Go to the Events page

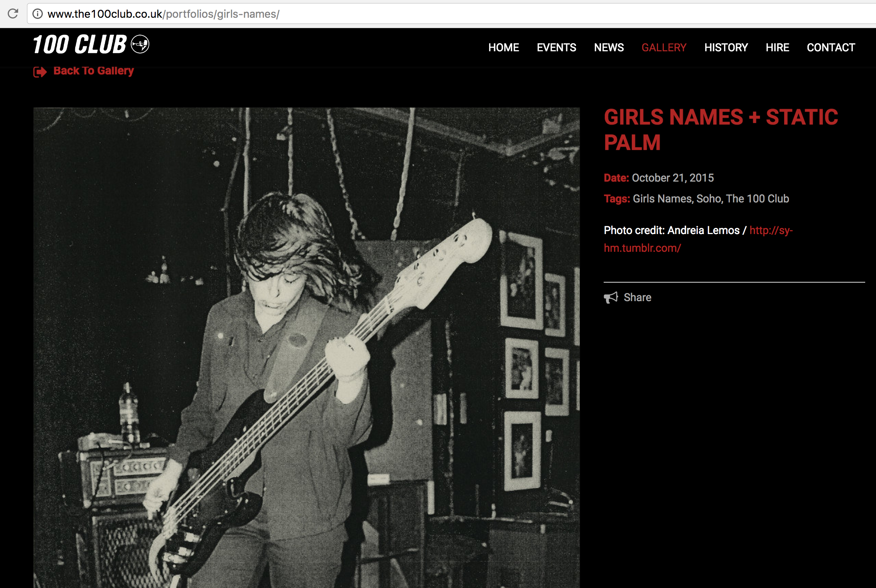pyautogui.click(x=556, y=47)
